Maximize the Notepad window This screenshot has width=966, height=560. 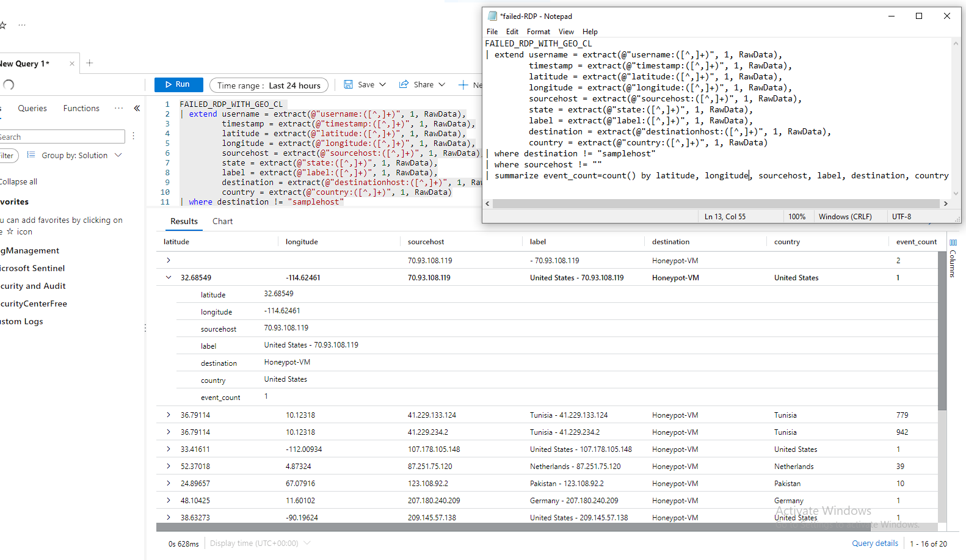pyautogui.click(x=919, y=16)
